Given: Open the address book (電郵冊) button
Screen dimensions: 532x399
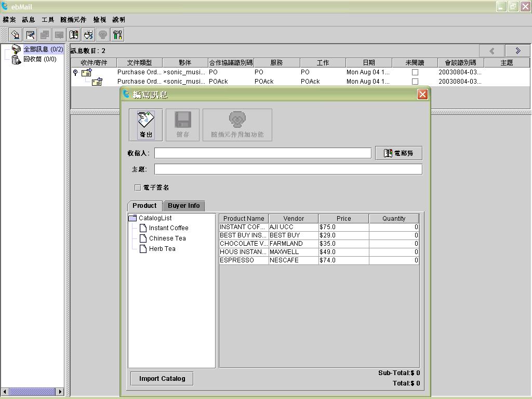Looking at the screenshot, I should (398, 153).
